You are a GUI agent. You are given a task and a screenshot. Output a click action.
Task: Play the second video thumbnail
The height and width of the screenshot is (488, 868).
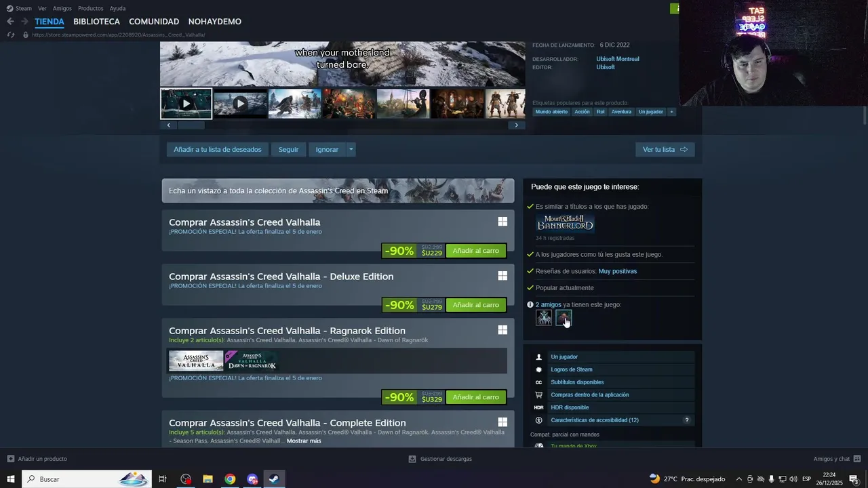(x=240, y=104)
